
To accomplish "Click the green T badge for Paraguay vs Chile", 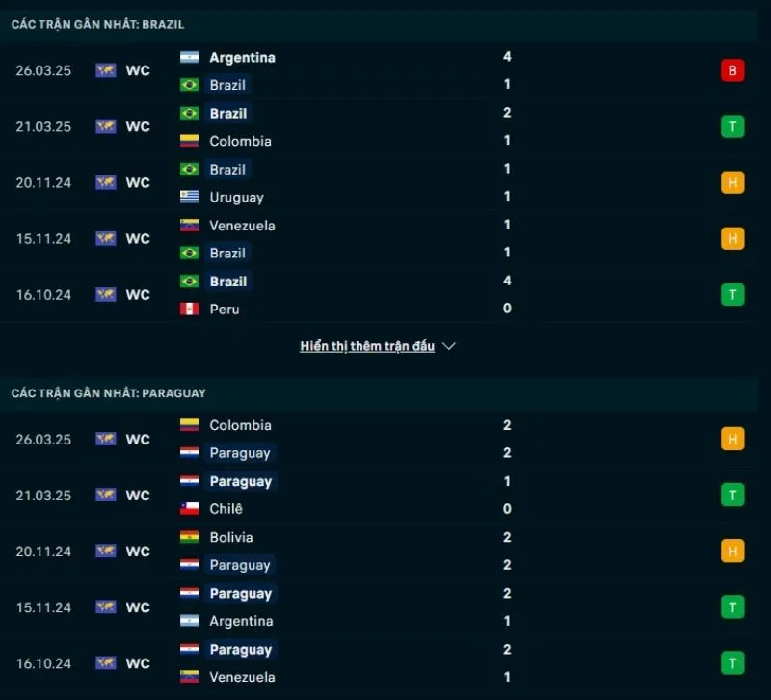I will (x=732, y=495).
